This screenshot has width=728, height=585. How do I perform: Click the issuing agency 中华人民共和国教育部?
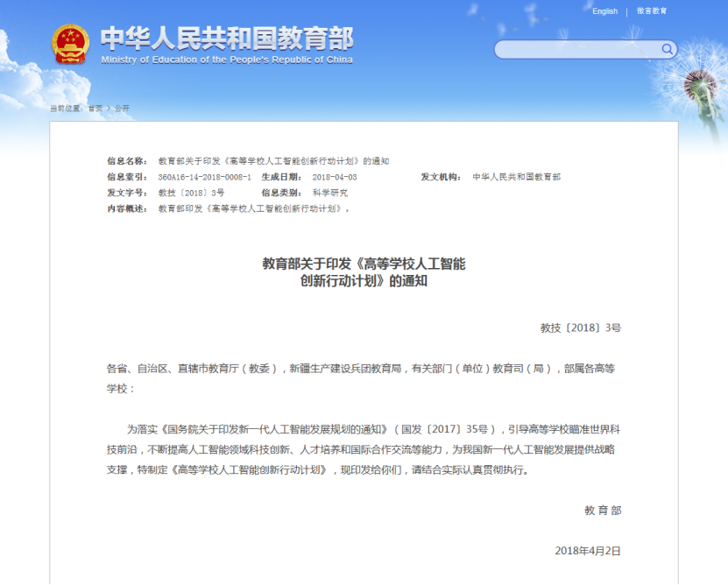[516, 175]
